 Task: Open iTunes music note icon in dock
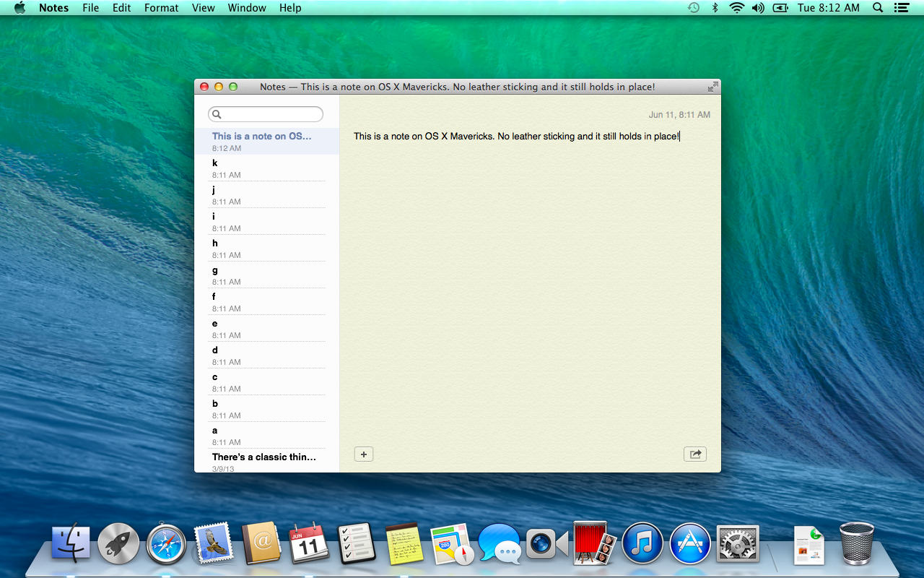click(x=642, y=544)
